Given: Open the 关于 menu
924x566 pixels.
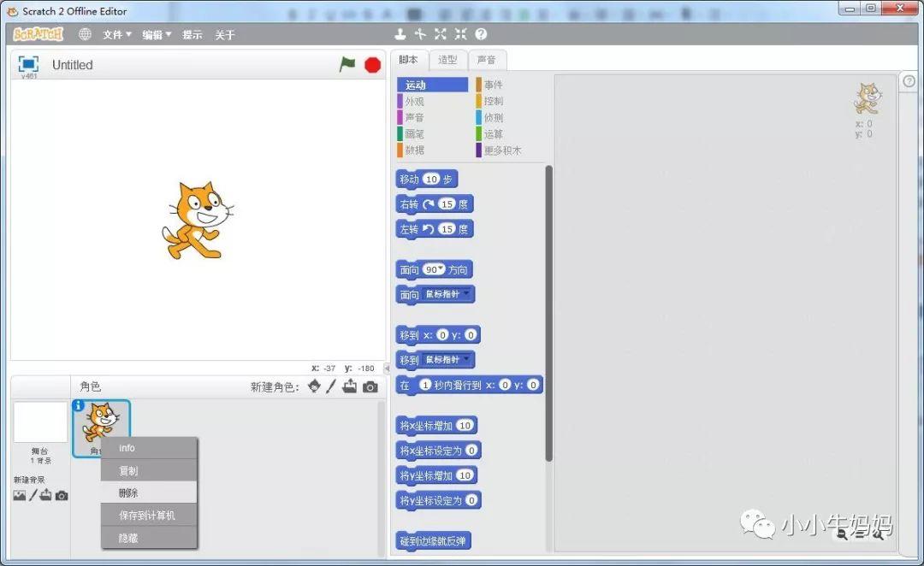Looking at the screenshot, I should pos(224,35).
